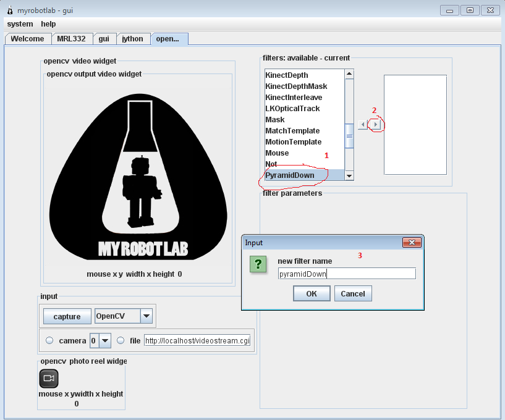Select the file radio button
505x420 pixels.
tap(121, 340)
